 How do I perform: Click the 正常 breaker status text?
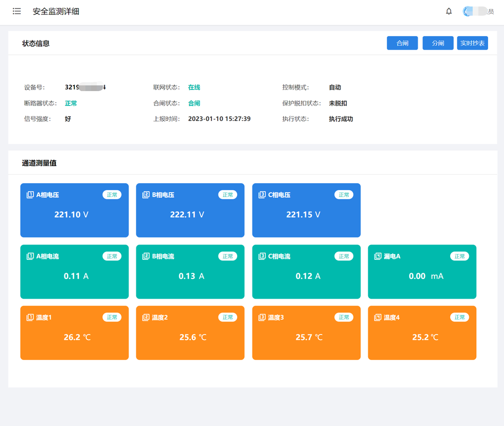tap(71, 103)
